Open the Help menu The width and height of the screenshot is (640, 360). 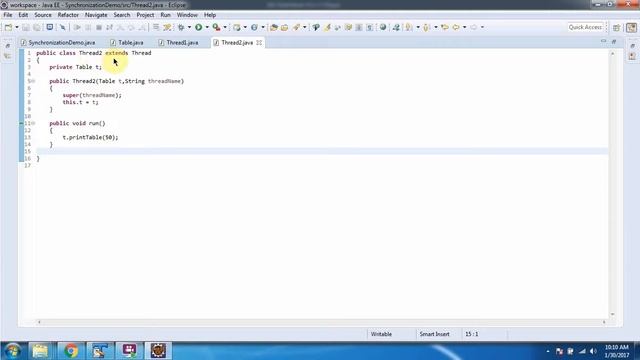click(x=210, y=15)
